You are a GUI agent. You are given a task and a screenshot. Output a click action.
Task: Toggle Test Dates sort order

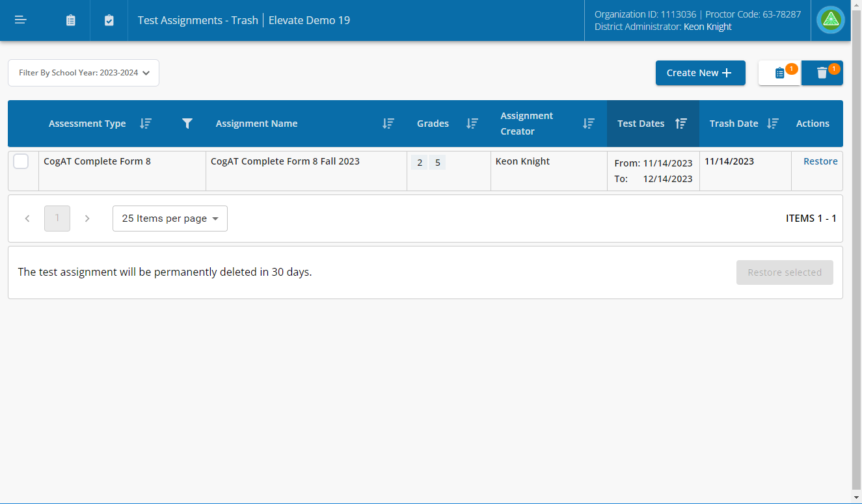[x=681, y=123]
